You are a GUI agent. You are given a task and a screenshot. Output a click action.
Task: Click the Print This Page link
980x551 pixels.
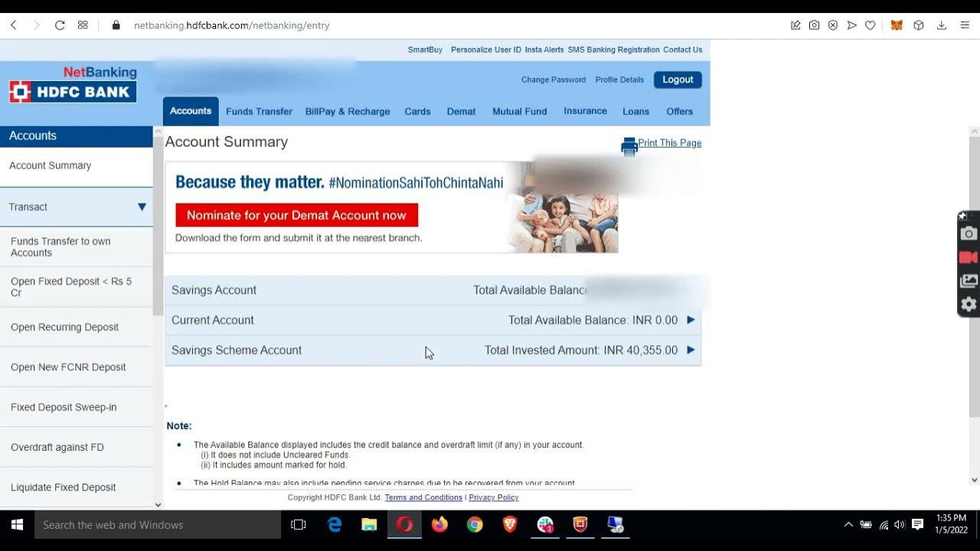[670, 143]
